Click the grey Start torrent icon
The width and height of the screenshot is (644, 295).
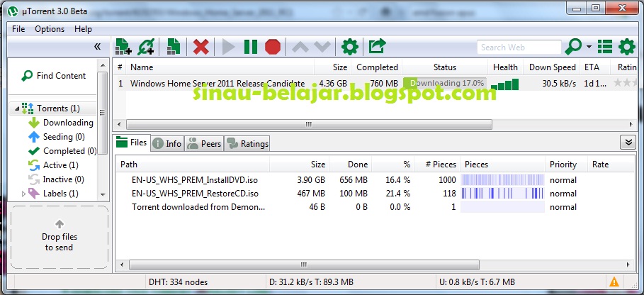(x=228, y=47)
